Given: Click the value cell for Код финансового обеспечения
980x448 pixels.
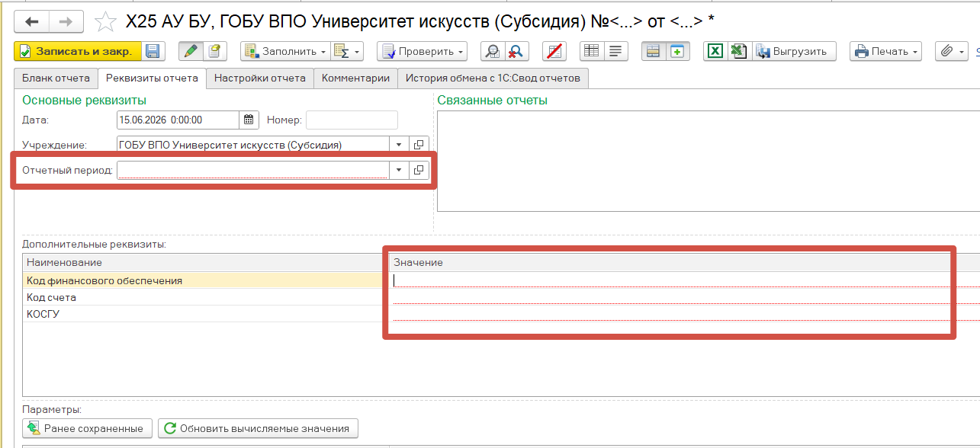Looking at the screenshot, I should (x=684, y=280).
